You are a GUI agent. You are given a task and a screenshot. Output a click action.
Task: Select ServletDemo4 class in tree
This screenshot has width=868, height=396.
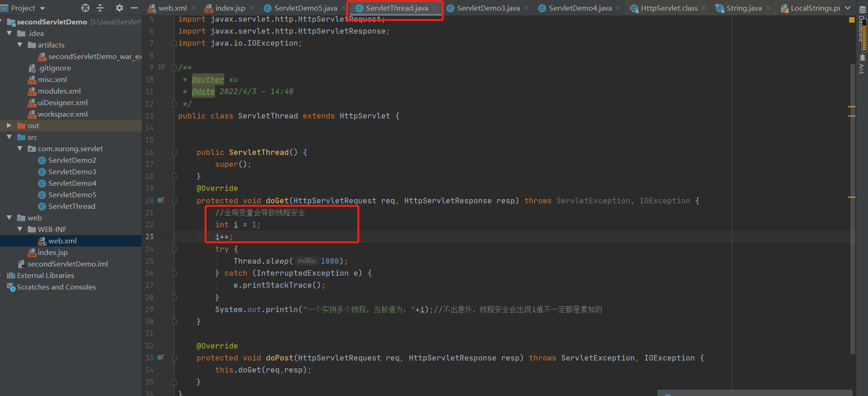pyautogui.click(x=67, y=183)
